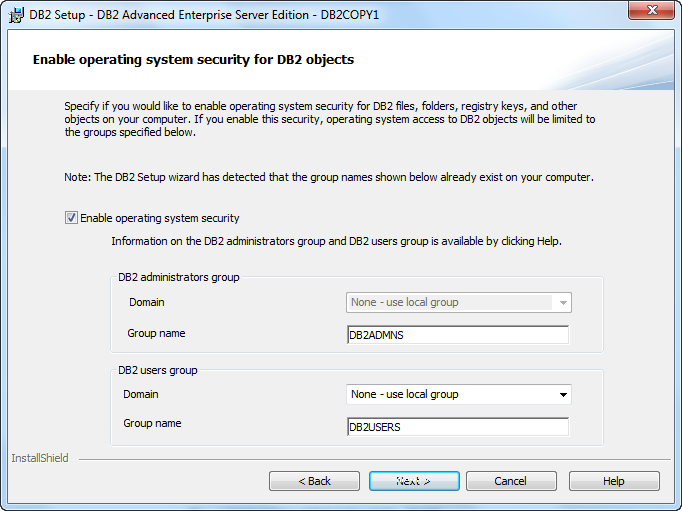Viewport: 682px width, 511px height.
Task: Click the InstallShield label at bottom left
Action: [40, 458]
